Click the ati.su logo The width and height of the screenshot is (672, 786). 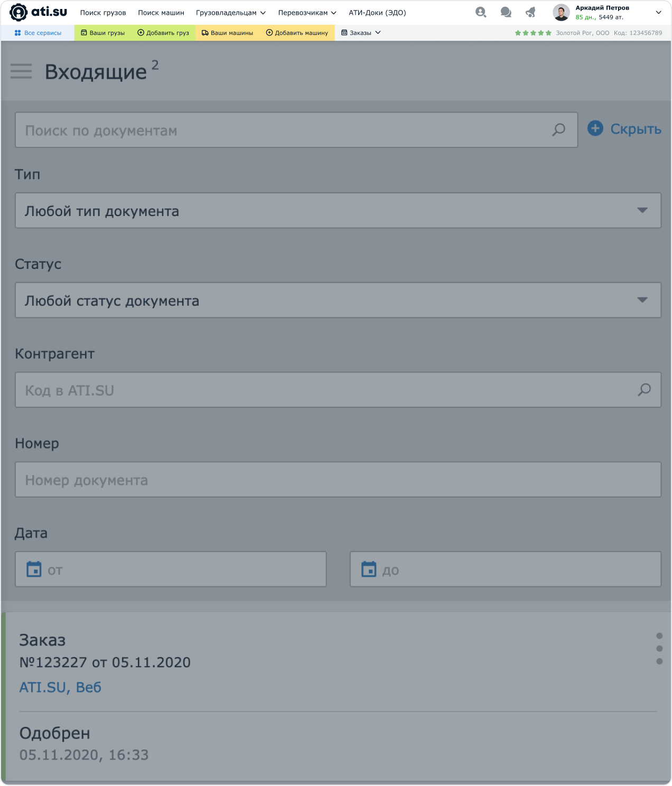[x=39, y=12]
